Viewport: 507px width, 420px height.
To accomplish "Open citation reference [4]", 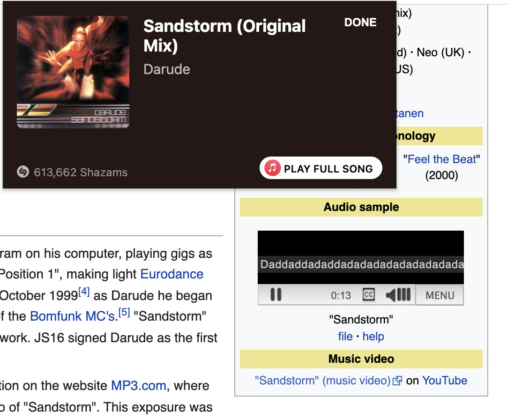I will 84,292.
